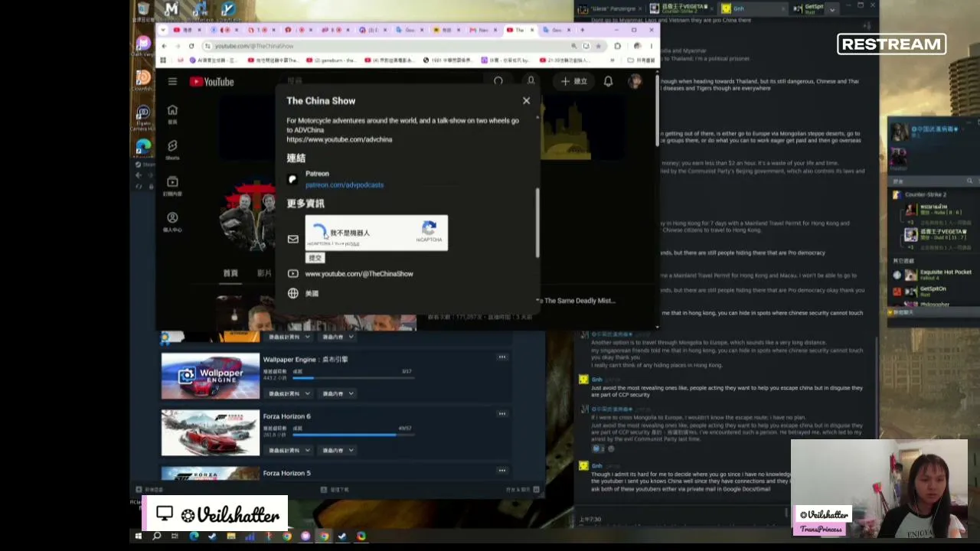
Task: Open Forza Horizon 6 three-dot menu in Steam
Action: pyautogui.click(x=502, y=414)
